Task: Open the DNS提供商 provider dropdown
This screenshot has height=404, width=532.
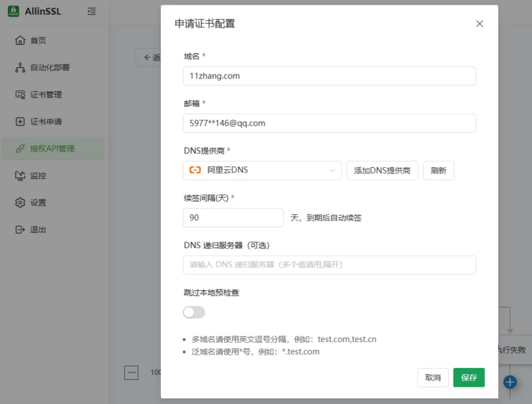Action: (261, 170)
